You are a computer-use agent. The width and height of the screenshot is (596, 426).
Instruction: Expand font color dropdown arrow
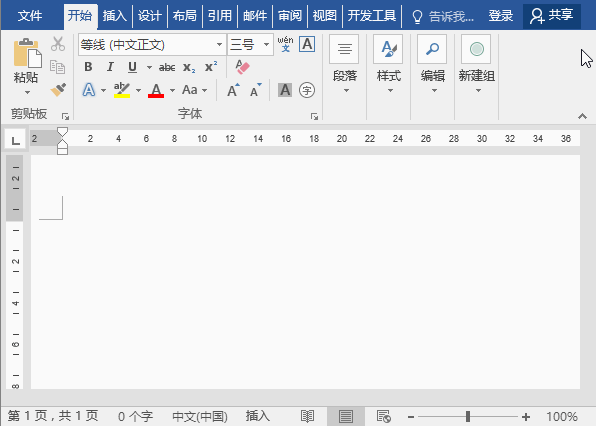tap(172, 90)
